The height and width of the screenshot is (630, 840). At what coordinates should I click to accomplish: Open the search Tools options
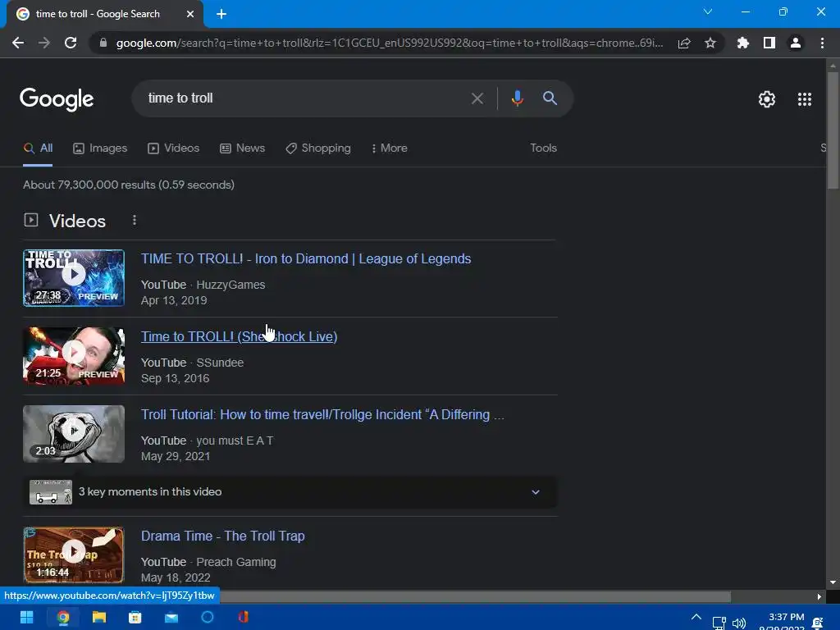tap(543, 148)
